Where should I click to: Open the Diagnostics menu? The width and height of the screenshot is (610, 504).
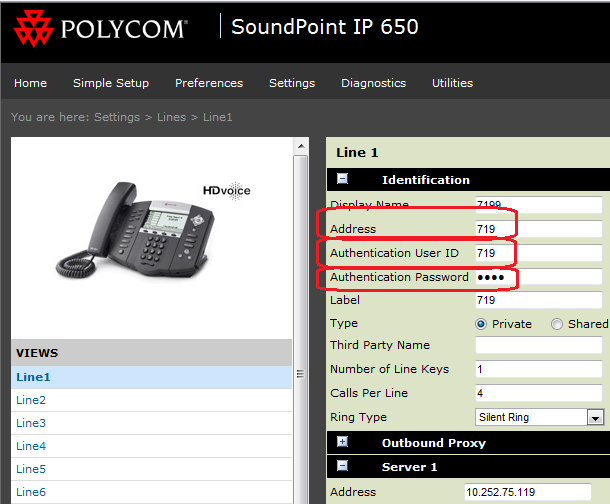coord(373,83)
